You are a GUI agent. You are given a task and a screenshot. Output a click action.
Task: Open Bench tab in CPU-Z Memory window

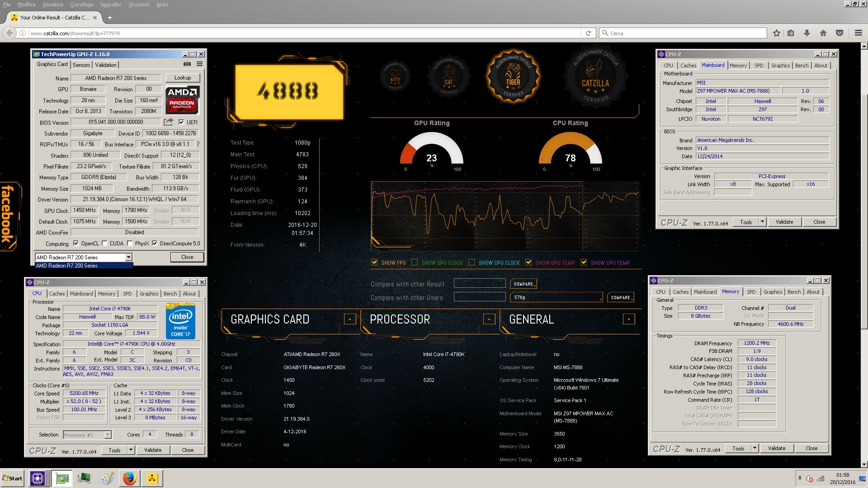tap(794, 292)
